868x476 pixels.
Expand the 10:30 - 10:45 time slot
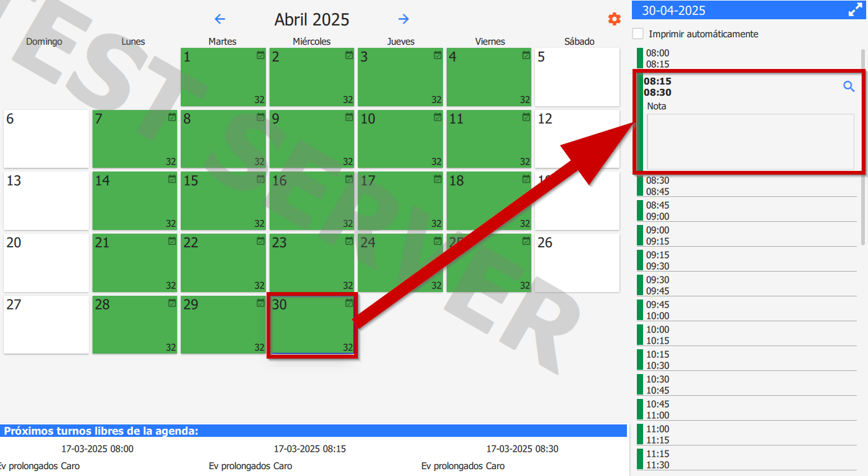746,385
